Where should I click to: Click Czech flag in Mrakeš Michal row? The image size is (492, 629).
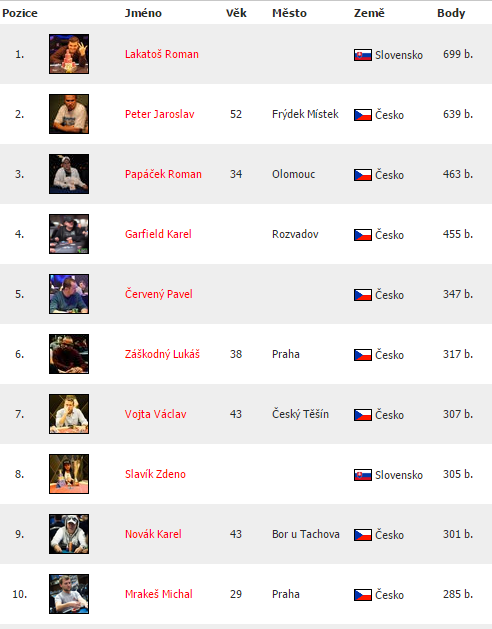coord(363,595)
